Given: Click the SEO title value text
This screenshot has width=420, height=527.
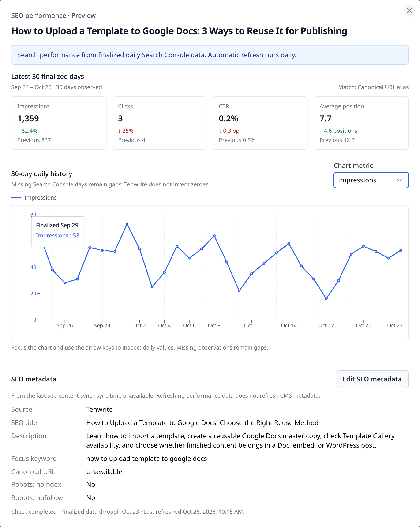Looking at the screenshot, I should point(202,423).
